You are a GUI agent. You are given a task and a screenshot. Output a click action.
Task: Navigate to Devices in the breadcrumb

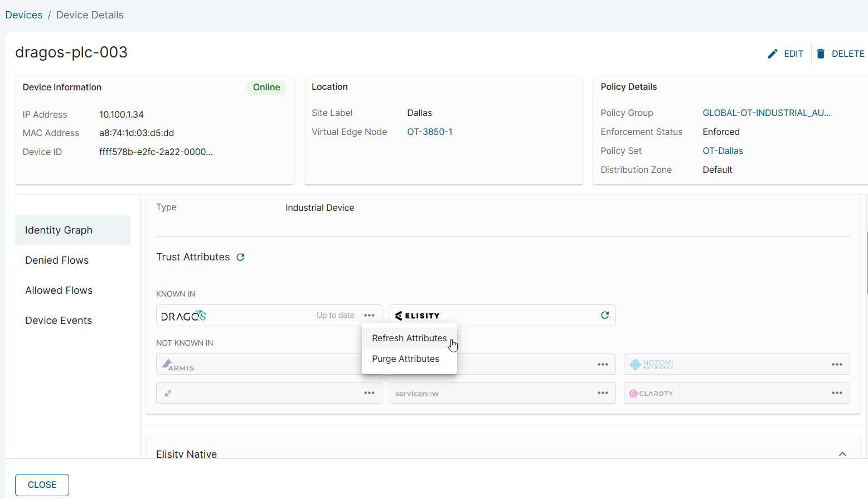tap(24, 15)
